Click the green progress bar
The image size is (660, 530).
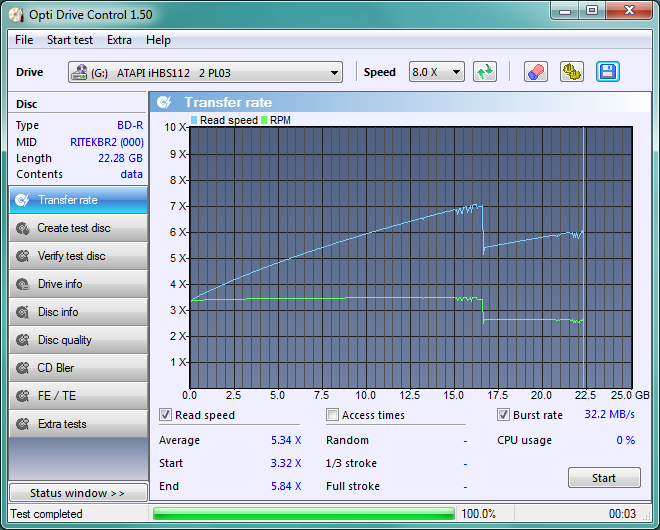pyautogui.click(x=303, y=514)
